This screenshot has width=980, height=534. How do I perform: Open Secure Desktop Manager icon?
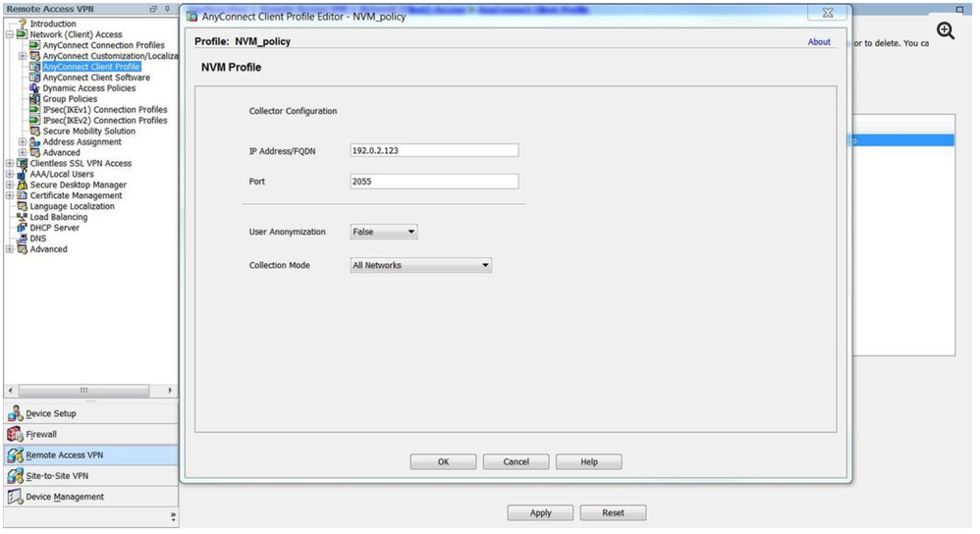(x=23, y=185)
